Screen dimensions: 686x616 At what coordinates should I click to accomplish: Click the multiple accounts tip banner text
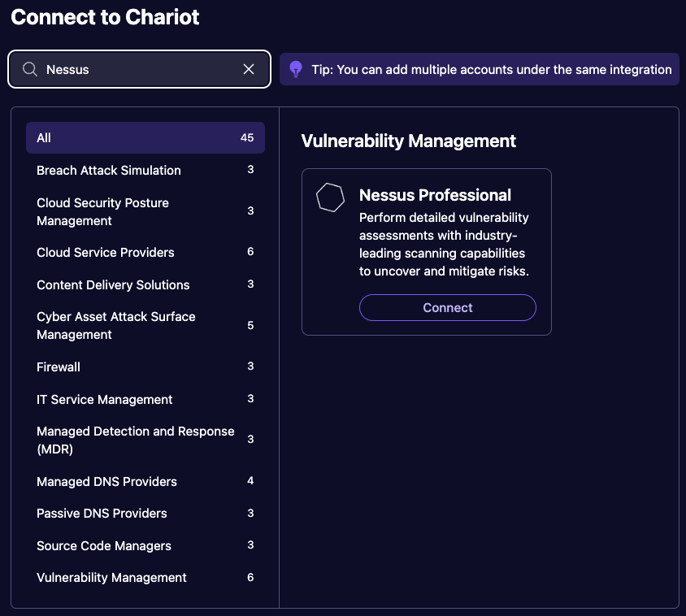coord(491,70)
